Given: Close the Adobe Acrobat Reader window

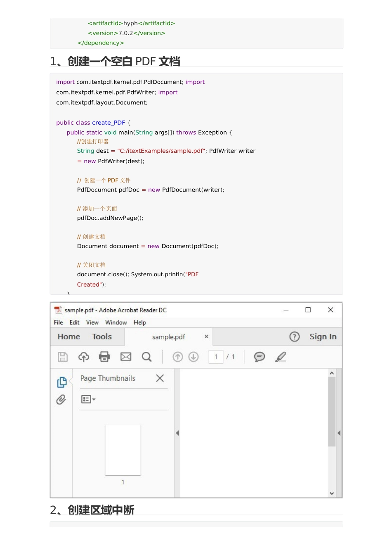Looking at the screenshot, I should [x=331, y=310].
